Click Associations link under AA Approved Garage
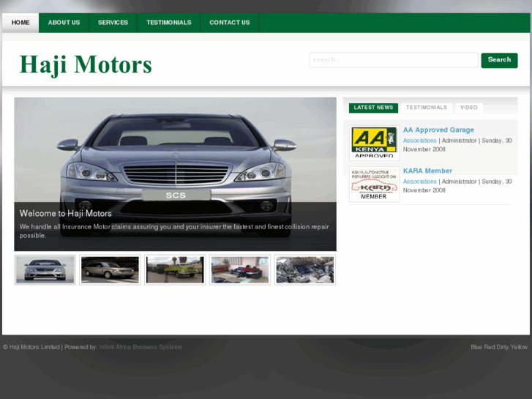This screenshot has width=532, height=399. tap(420, 141)
